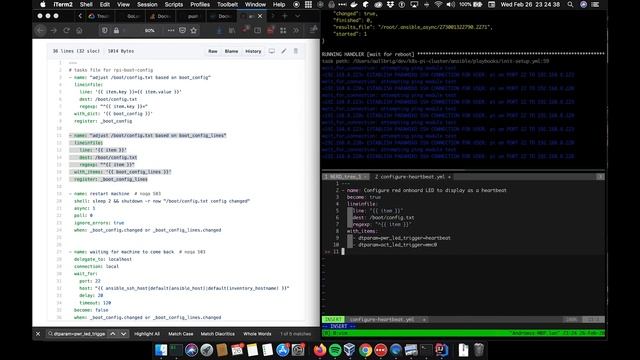
Task: Click the volume icon in menu bar
Action: coord(451,4)
